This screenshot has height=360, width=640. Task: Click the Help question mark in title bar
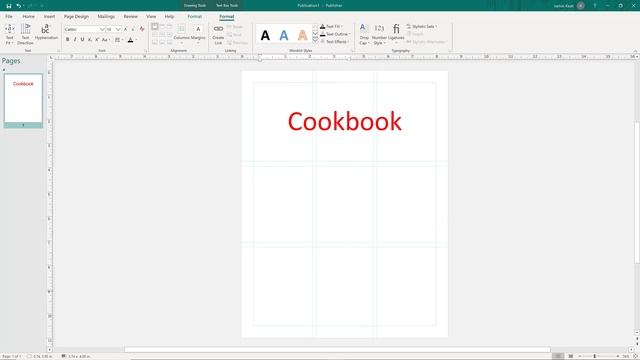(595, 6)
